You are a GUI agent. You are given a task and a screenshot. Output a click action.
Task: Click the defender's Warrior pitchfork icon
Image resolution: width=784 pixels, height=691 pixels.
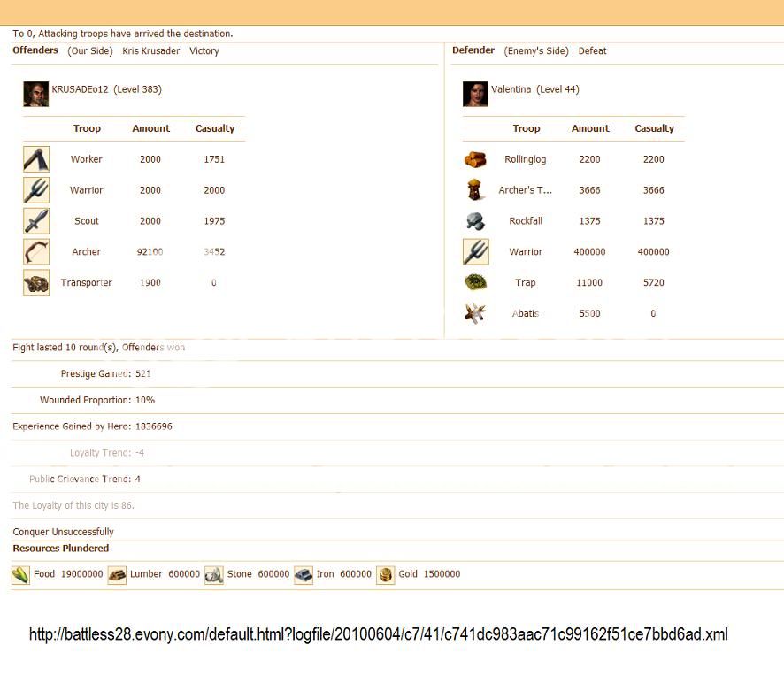475,252
